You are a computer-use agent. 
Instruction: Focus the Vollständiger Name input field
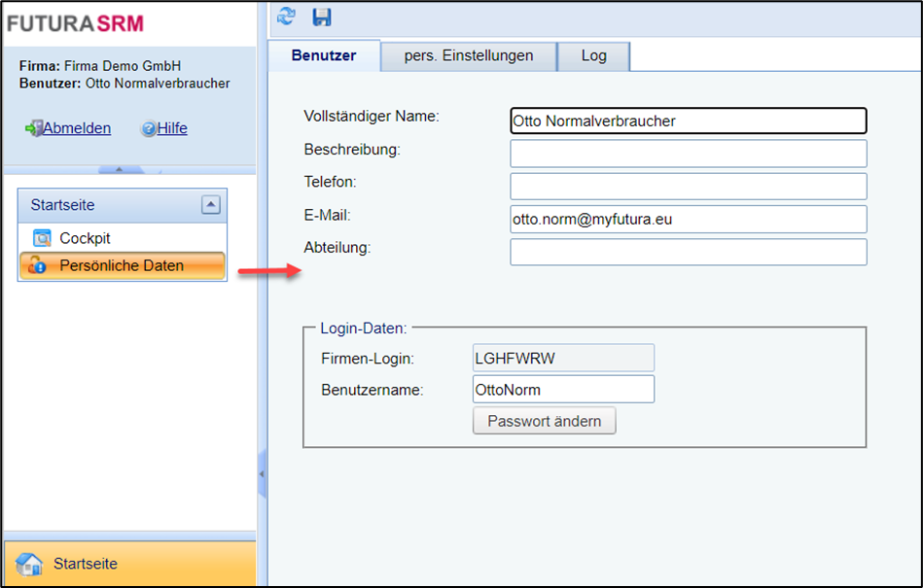pyautogui.click(x=688, y=121)
